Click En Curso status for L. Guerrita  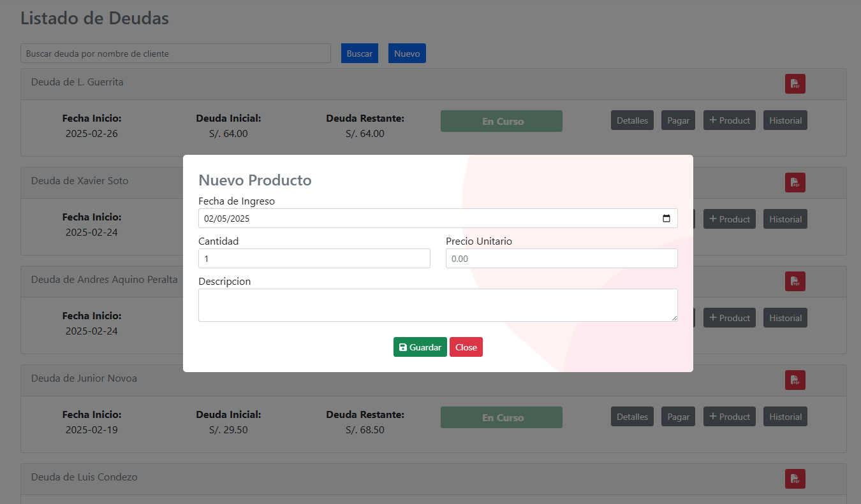[x=501, y=121]
